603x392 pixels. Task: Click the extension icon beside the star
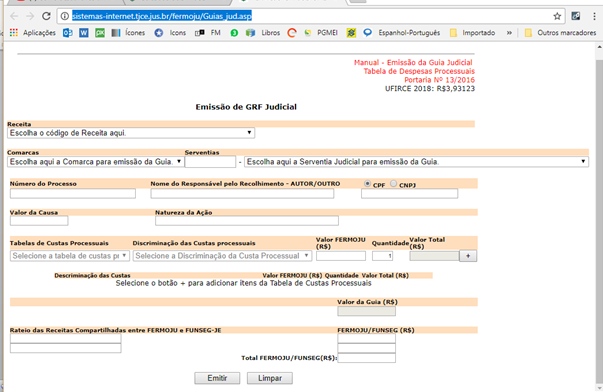576,16
